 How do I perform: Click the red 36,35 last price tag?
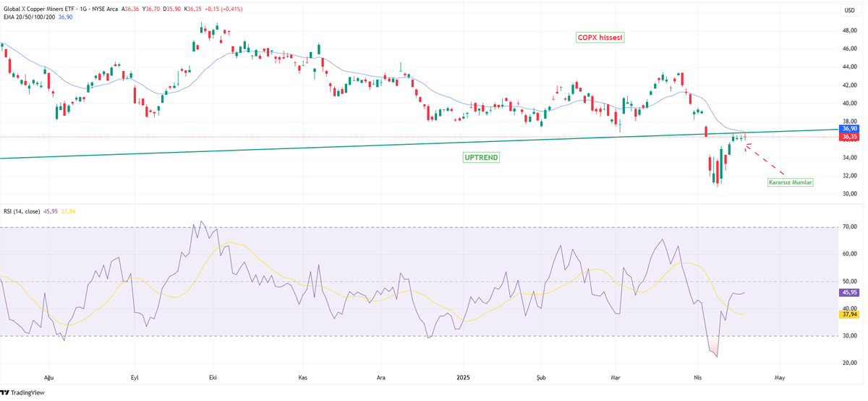[848, 136]
